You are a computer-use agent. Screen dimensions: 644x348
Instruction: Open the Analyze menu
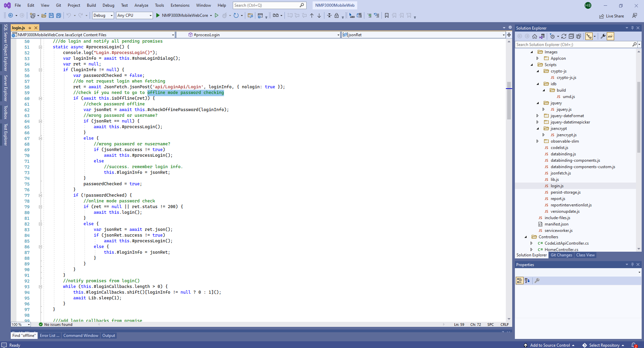(x=141, y=5)
